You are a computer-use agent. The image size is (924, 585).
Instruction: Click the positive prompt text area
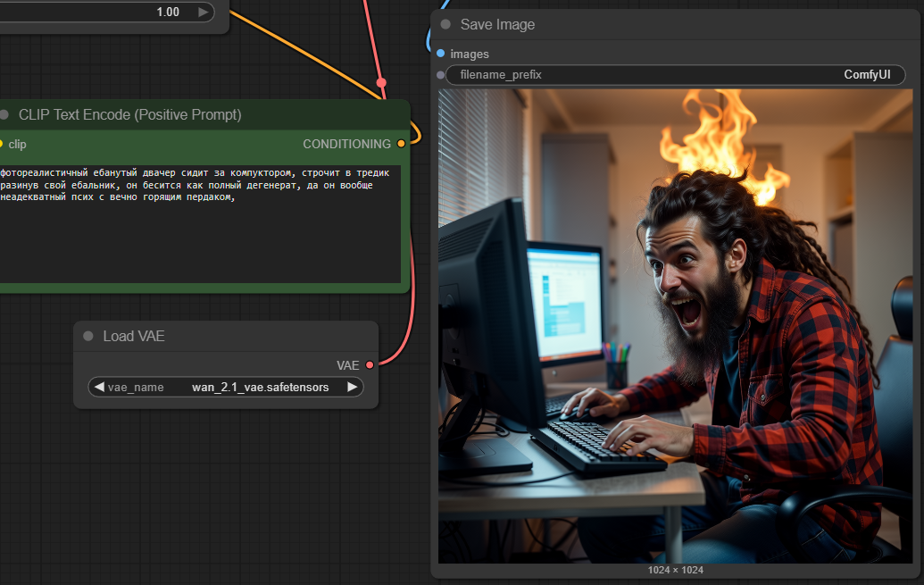(199, 223)
